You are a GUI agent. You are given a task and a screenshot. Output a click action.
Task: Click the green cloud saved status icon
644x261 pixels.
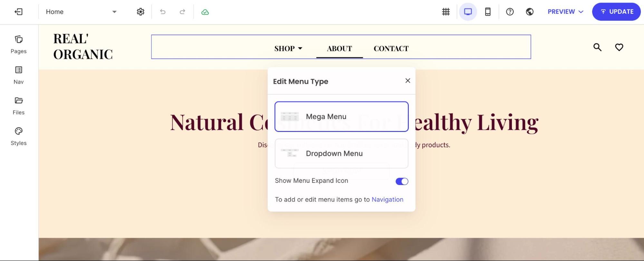point(205,12)
